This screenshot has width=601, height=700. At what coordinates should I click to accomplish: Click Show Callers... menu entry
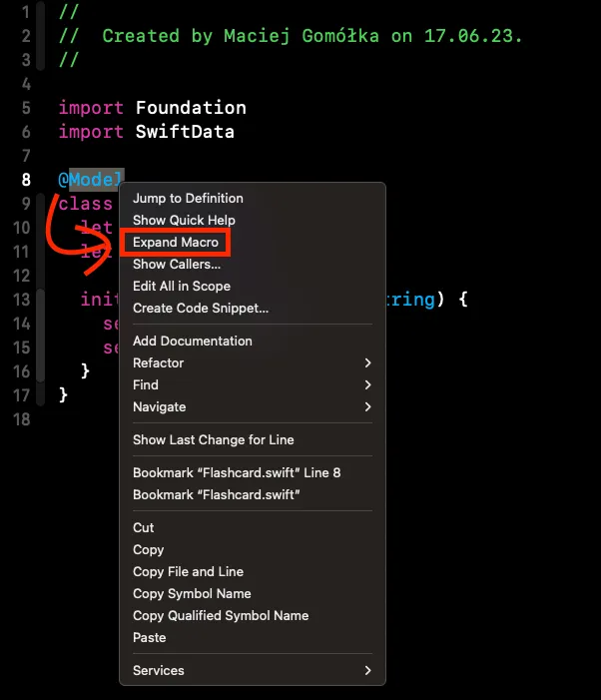[177, 265]
